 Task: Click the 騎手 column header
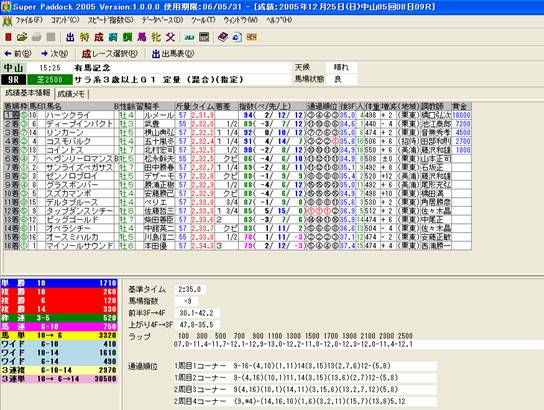click(159, 106)
